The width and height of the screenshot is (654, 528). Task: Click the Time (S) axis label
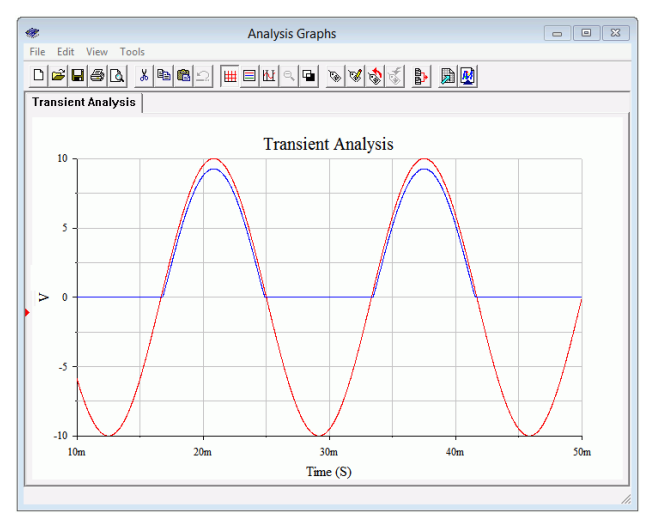[x=329, y=472]
